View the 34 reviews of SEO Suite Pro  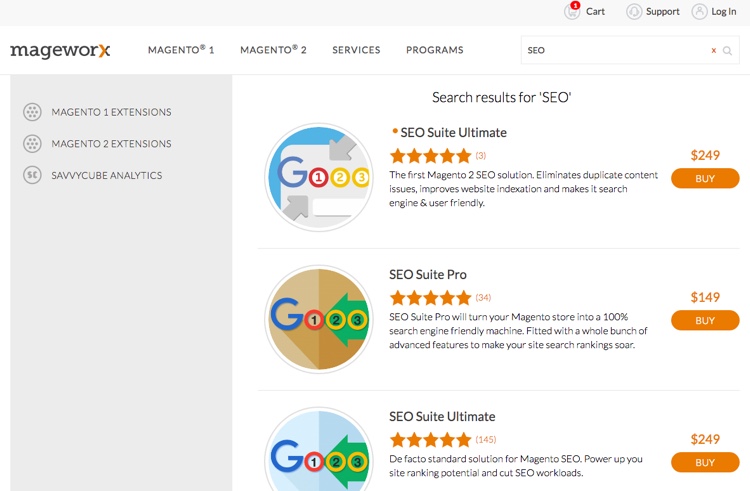483,298
